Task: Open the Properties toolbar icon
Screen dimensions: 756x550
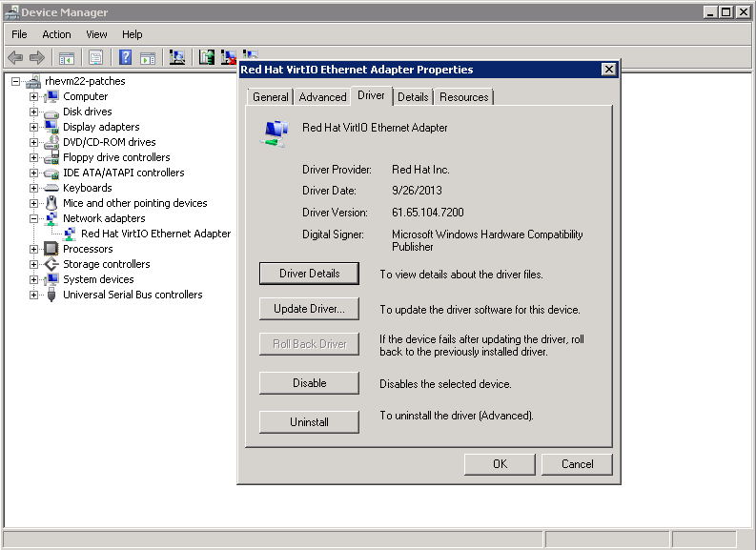Action: pos(96,58)
